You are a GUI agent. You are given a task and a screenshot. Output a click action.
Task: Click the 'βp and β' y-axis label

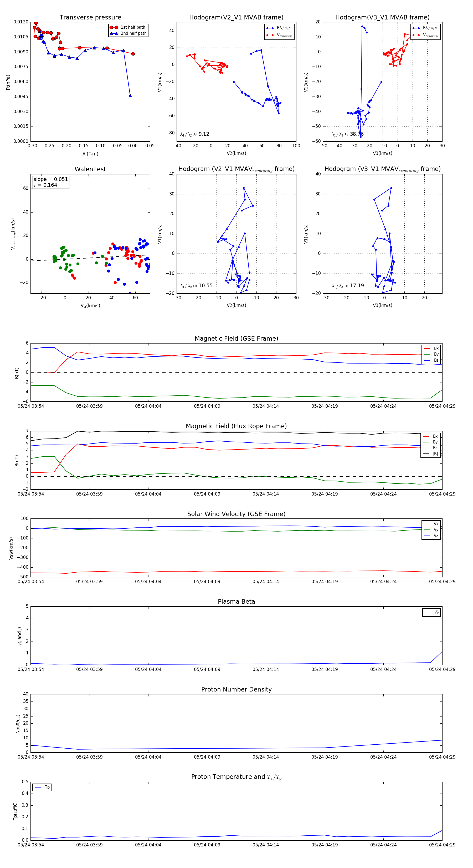coord(19,635)
